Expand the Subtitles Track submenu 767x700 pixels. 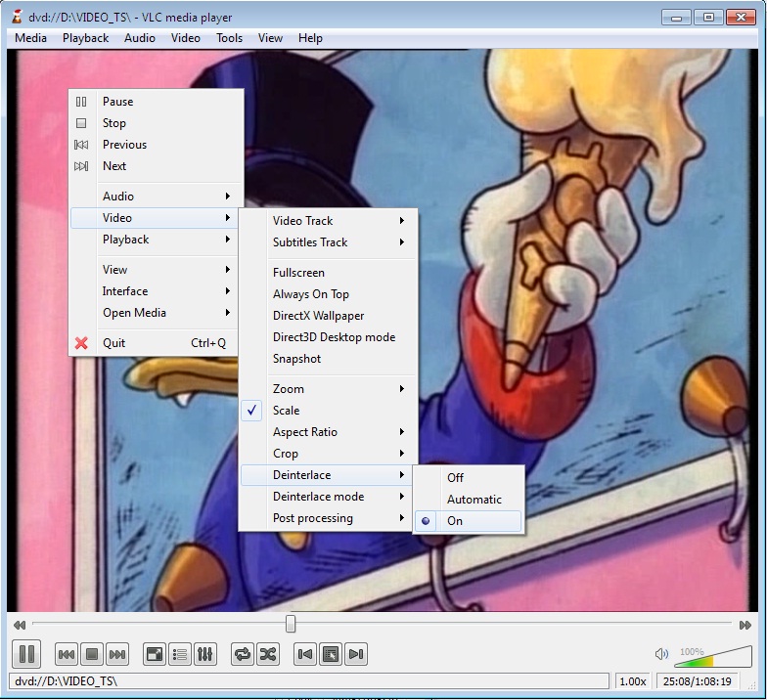coord(329,242)
